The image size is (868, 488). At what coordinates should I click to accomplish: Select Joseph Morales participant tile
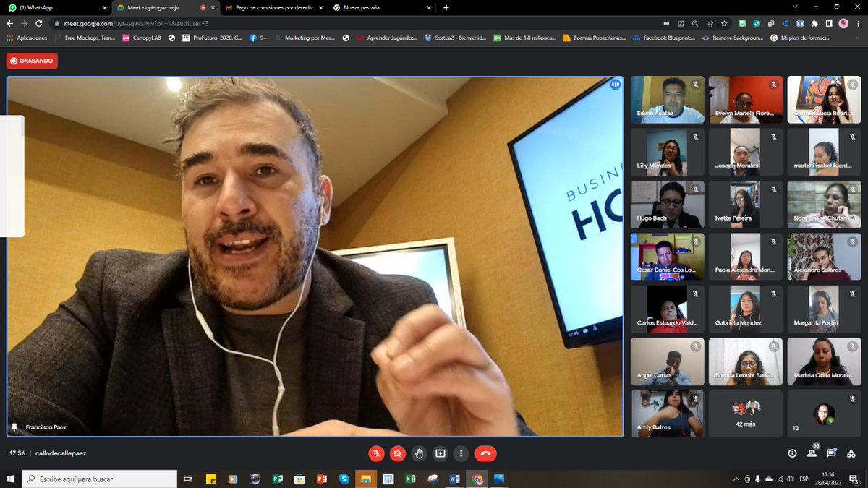(x=746, y=153)
